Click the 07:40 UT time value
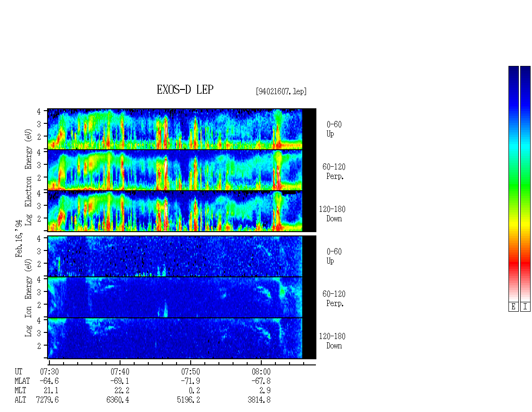 click(120, 372)
